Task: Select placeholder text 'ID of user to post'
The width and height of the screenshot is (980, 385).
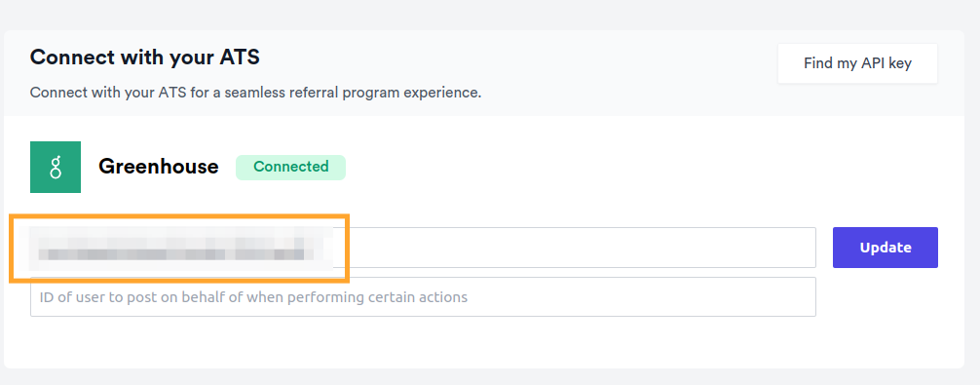Action: coord(102,297)
